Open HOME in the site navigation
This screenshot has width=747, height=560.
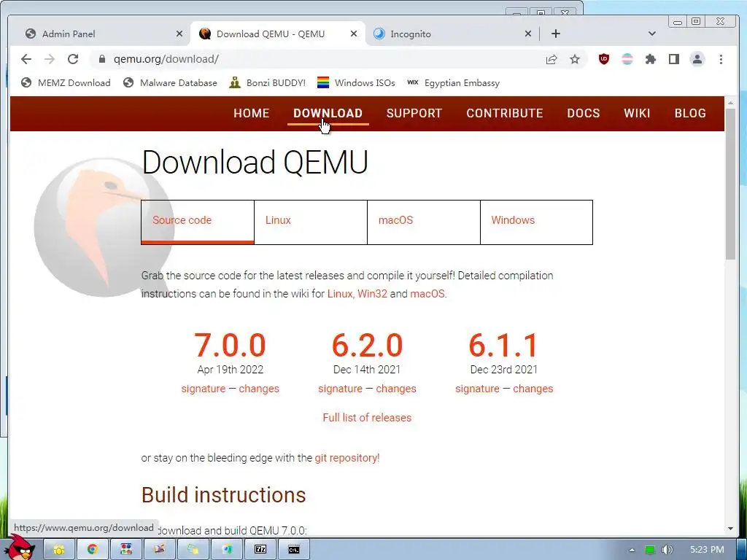pos(252,113)
